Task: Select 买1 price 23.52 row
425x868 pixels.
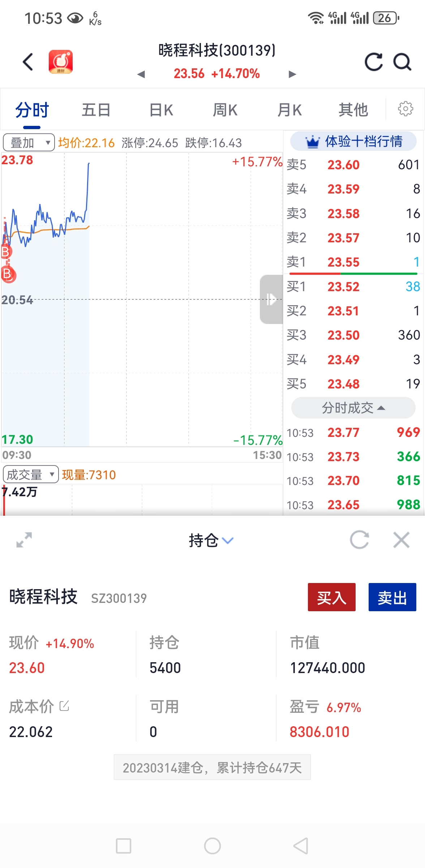Action: 353,287
